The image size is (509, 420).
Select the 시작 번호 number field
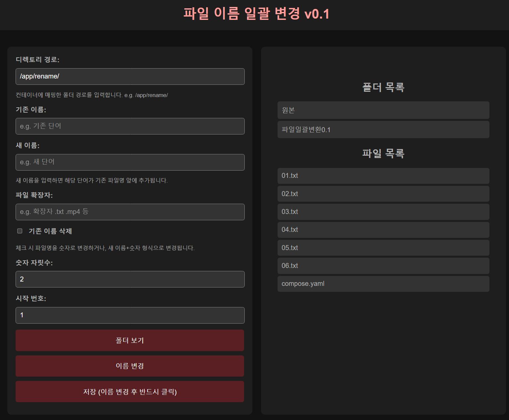click(130, 315)
